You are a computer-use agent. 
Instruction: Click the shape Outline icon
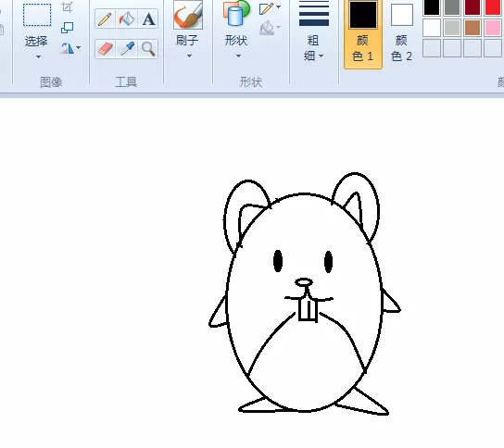pyautogui.click(x=267, y=8)
